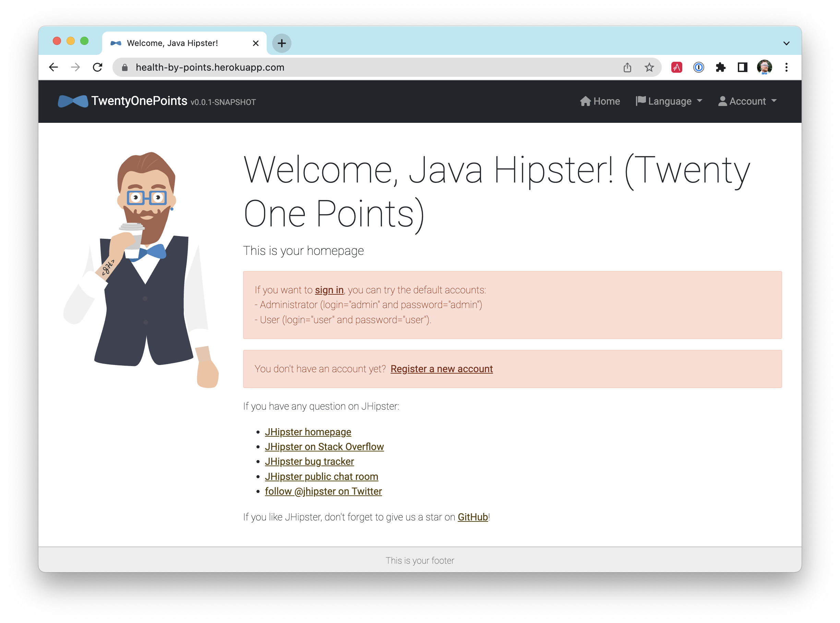840x623 pixels.
Task: Click the JHipster public chat room link
Action: [x=321, y=476]
